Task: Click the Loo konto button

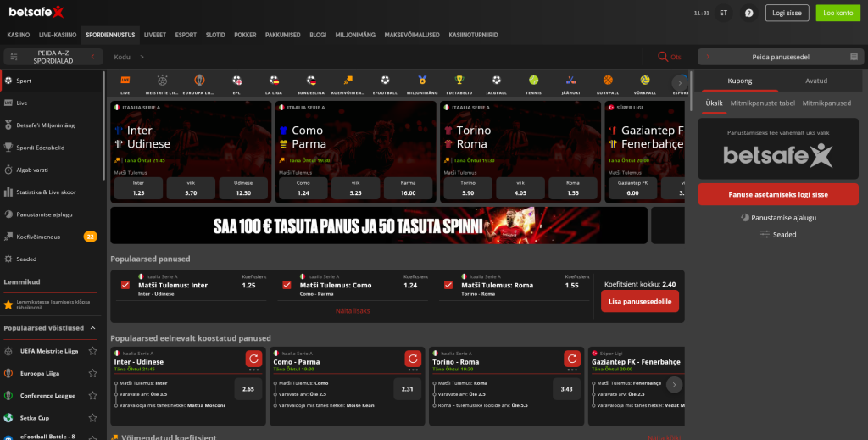Action: (838, 13)
